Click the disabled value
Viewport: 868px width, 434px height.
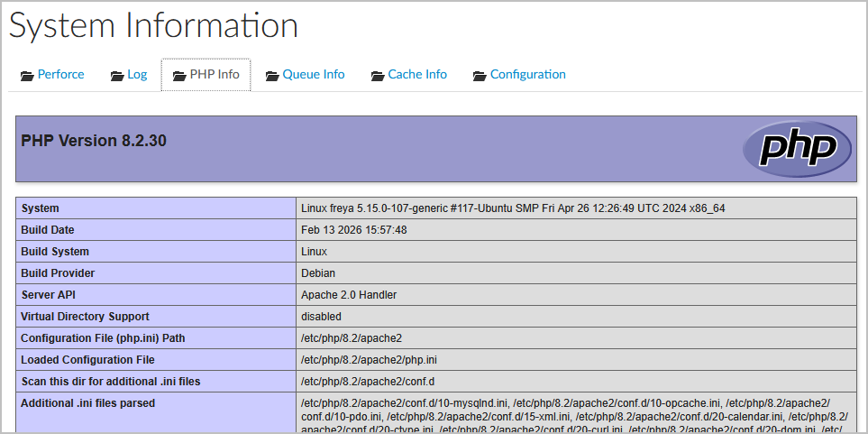point(321,317)
